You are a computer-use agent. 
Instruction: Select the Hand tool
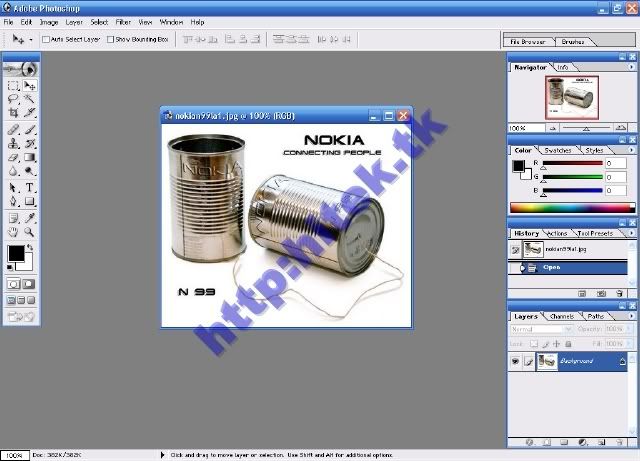click(x=13, y=232)
